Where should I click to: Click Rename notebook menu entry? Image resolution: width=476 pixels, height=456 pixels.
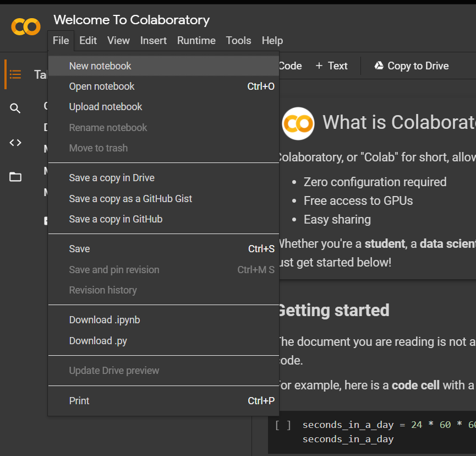[x=163, y=128]
